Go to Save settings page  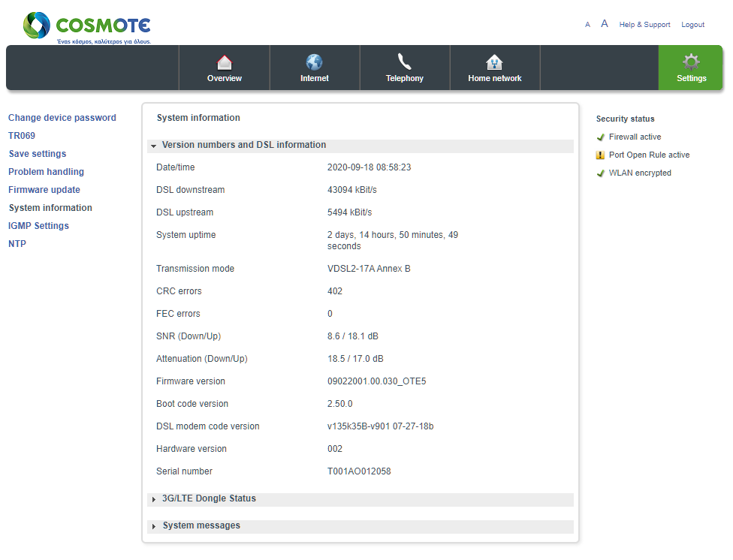click(x=38, y=154)
